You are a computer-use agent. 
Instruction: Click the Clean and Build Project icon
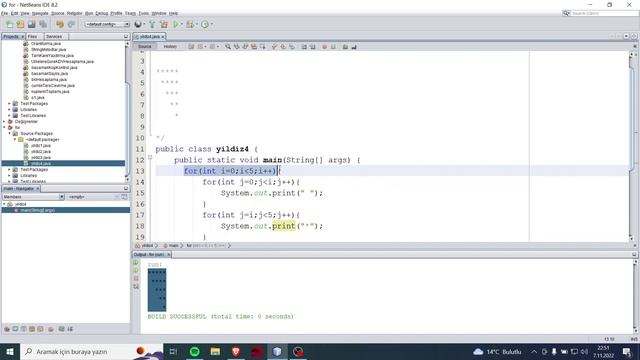coord(164,24)
